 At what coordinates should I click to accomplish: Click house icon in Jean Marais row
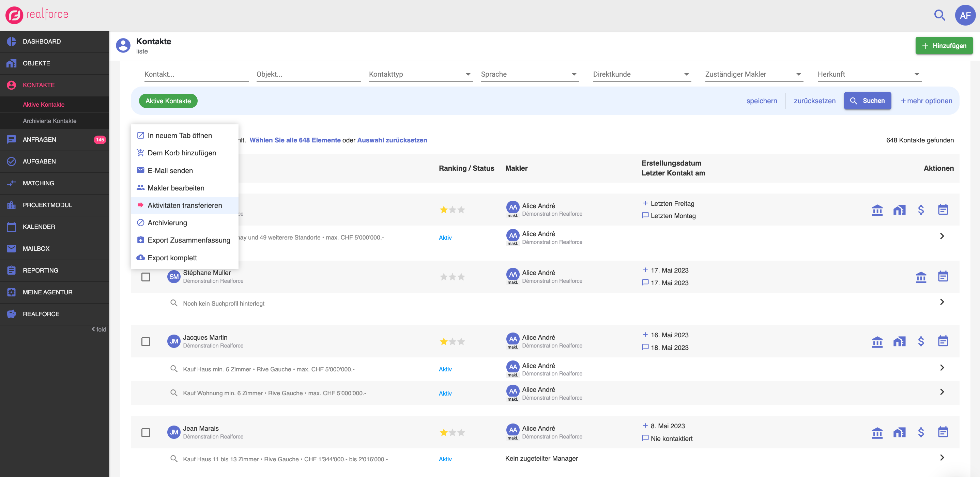pyautogui.click(x=899, y=432)
